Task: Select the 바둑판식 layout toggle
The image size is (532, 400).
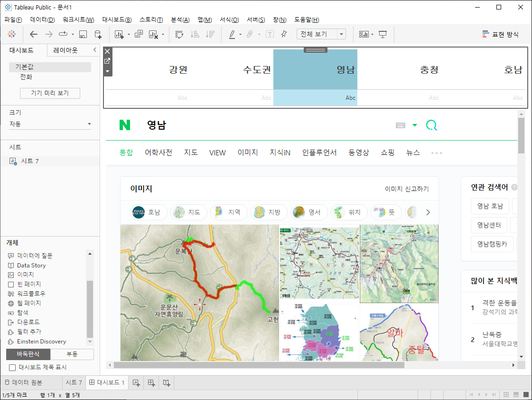Action: tap(28, 354)
